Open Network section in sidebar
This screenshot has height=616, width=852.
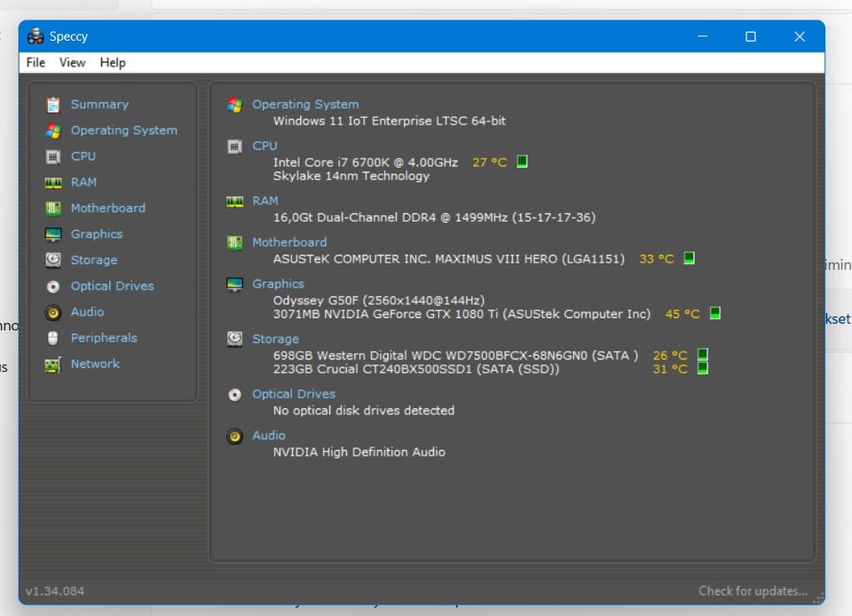tap(95, 364)
